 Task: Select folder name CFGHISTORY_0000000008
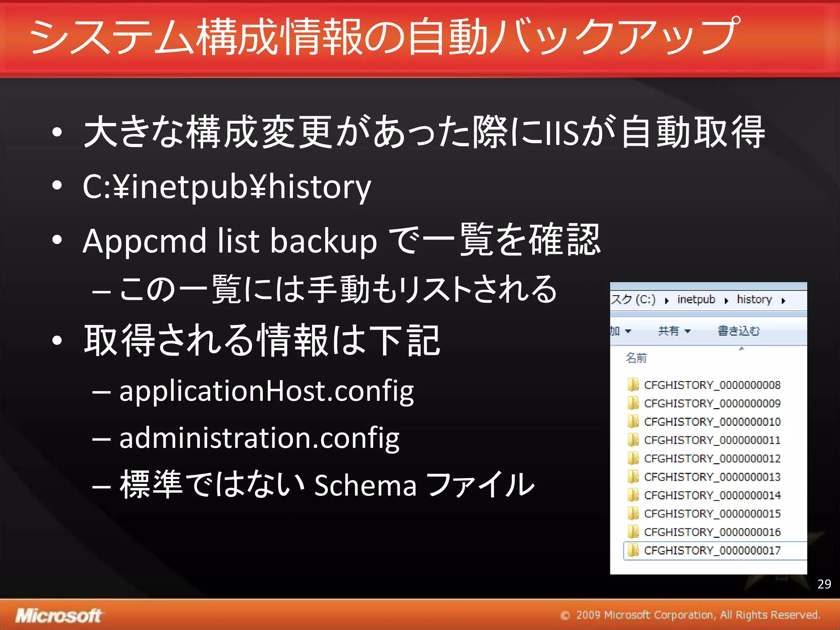[x=712, y=385]
